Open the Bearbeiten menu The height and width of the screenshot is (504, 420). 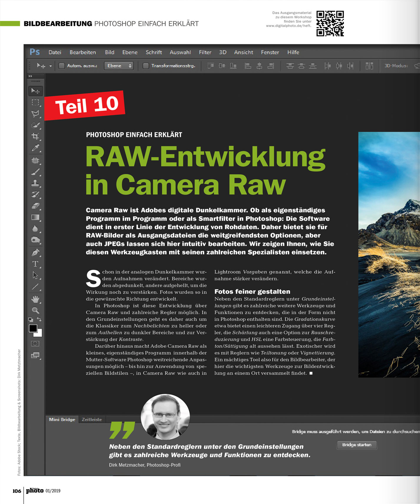click(x=83, y=52)
